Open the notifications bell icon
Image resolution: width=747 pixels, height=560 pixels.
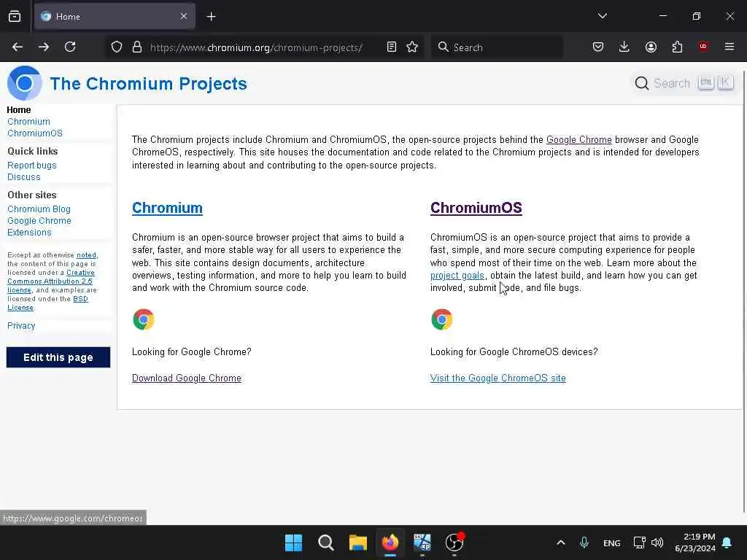[727, 542]
